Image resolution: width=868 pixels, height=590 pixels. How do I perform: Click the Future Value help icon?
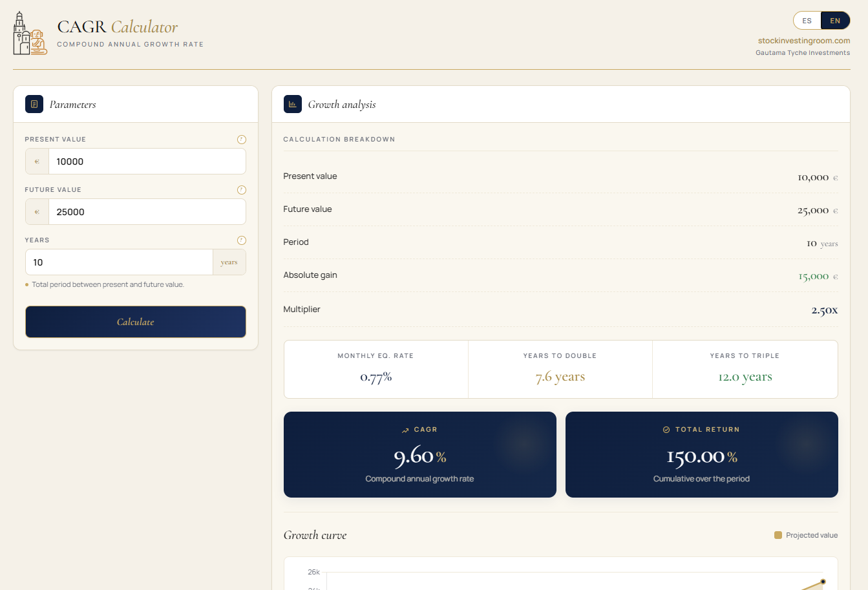coord(242,190)
